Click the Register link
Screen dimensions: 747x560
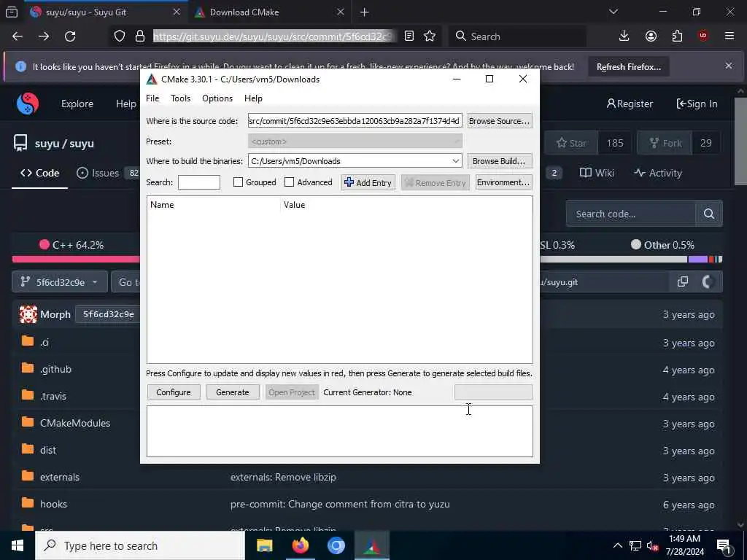[630, 104]
